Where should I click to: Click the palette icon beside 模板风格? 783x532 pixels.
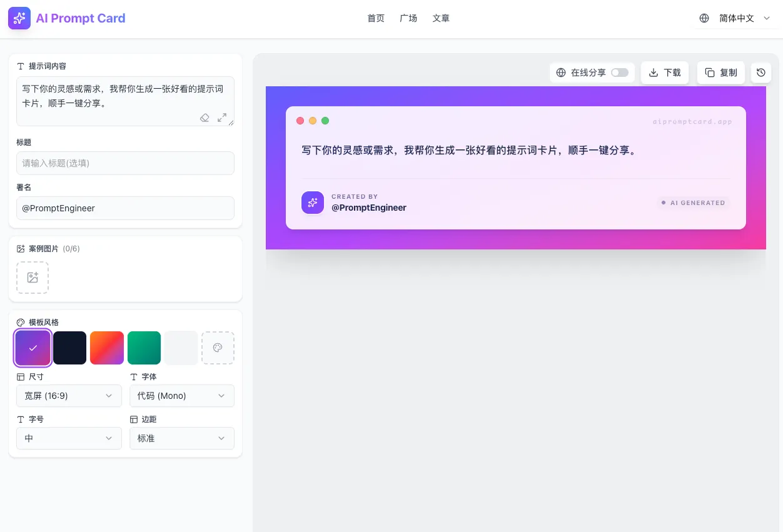coord(19,322)
